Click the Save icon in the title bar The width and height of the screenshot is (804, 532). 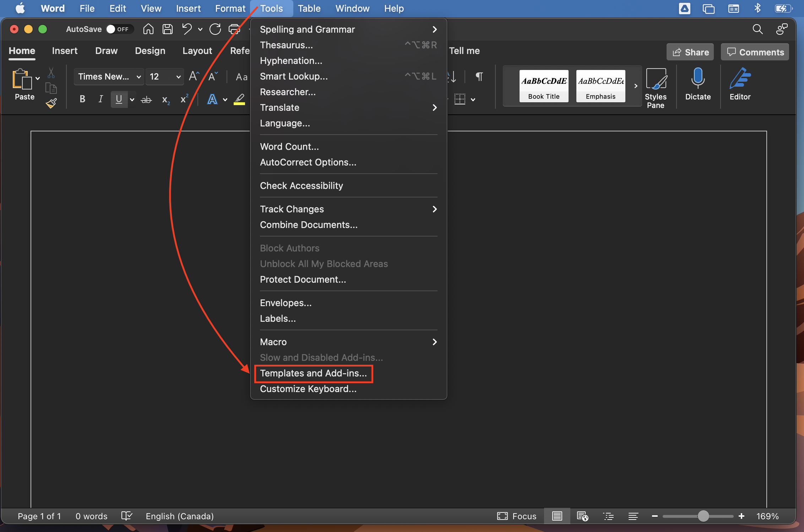(x=168, y=29)
